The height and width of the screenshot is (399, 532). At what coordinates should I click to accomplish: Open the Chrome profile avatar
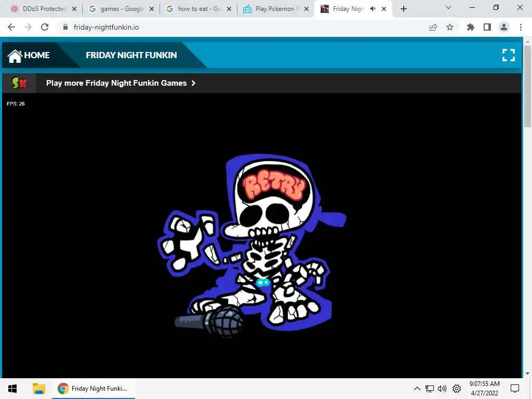(504, 27)
